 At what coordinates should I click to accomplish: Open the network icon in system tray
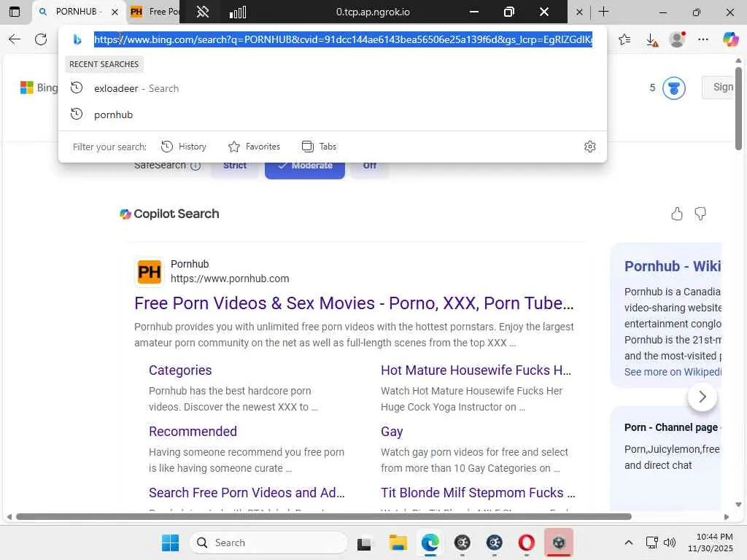651,542
